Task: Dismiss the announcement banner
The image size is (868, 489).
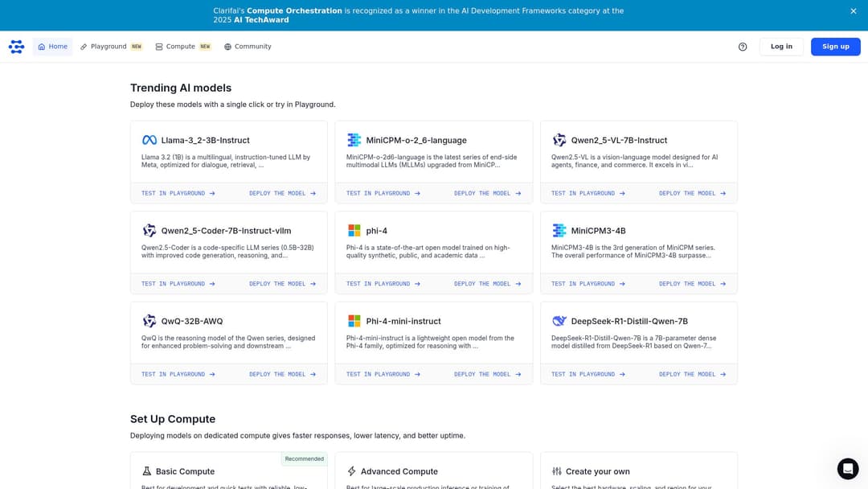Action: (x=853, y=11)
